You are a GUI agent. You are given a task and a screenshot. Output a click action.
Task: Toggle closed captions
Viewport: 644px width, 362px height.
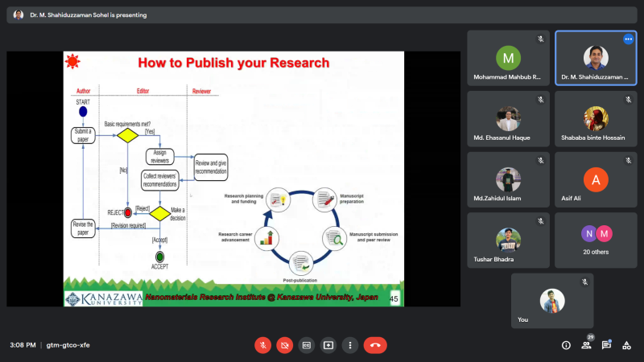pos(307,345)
